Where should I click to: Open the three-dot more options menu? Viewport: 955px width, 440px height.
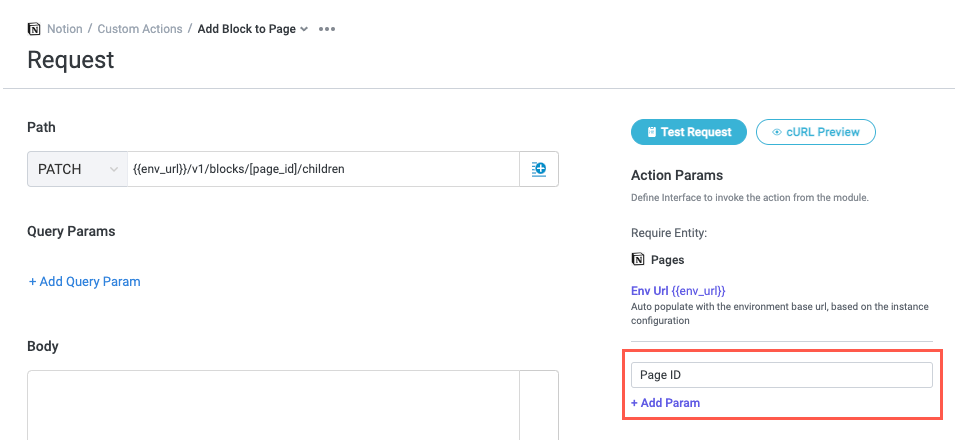[327, 29]
